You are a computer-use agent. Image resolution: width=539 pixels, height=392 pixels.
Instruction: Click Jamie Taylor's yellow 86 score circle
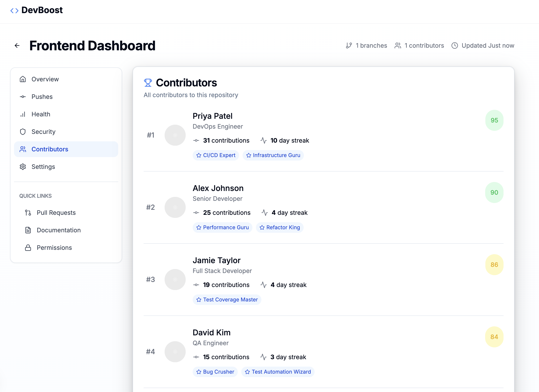494,265
